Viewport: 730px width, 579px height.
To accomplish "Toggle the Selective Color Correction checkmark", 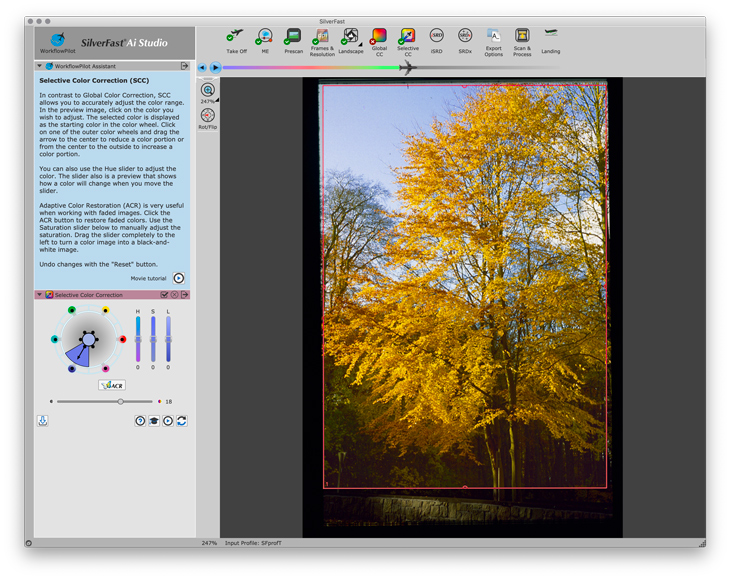I will point(164,295).
